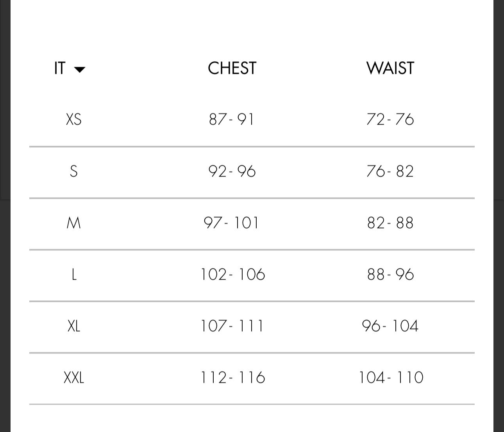Select the XS size row label
The image size is (504, 432).
tap(74, 119)
